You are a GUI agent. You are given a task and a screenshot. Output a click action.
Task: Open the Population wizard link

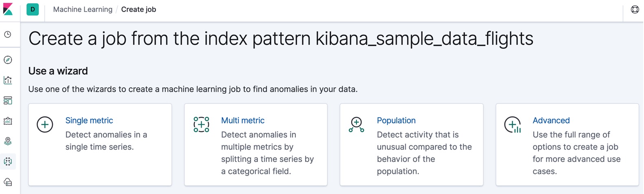pos(396,120)
